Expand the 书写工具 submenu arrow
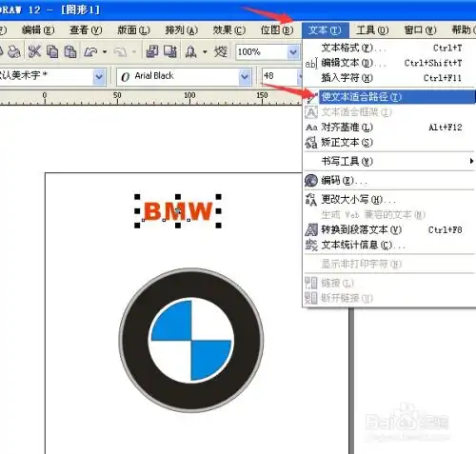The height and width of the screenshot is (454, 476). pos(471,161)
